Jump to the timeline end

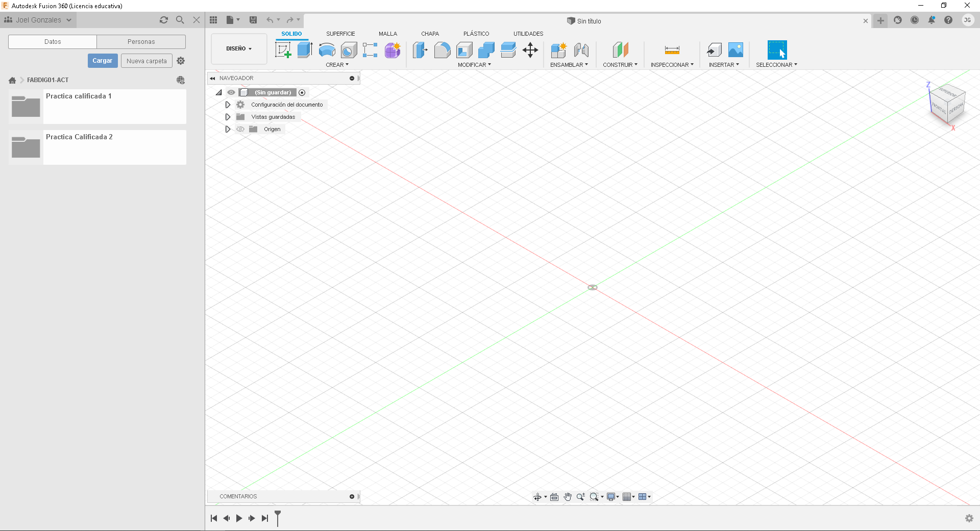point(265,518)
